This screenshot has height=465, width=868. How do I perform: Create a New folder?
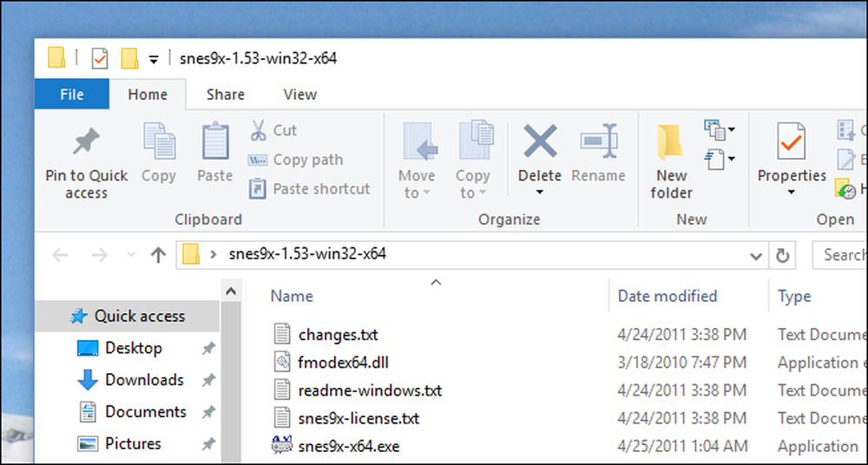coord(672,161)
